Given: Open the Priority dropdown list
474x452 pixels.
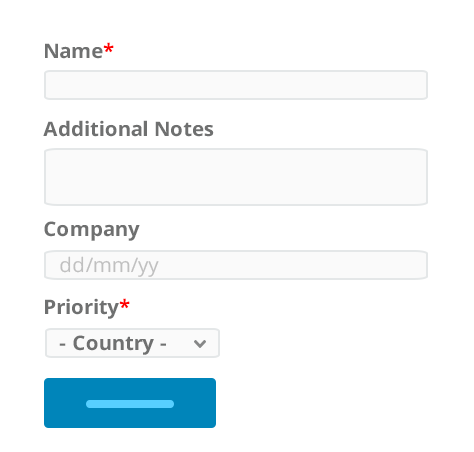Looking at the screenshot, I should [132, 343].
